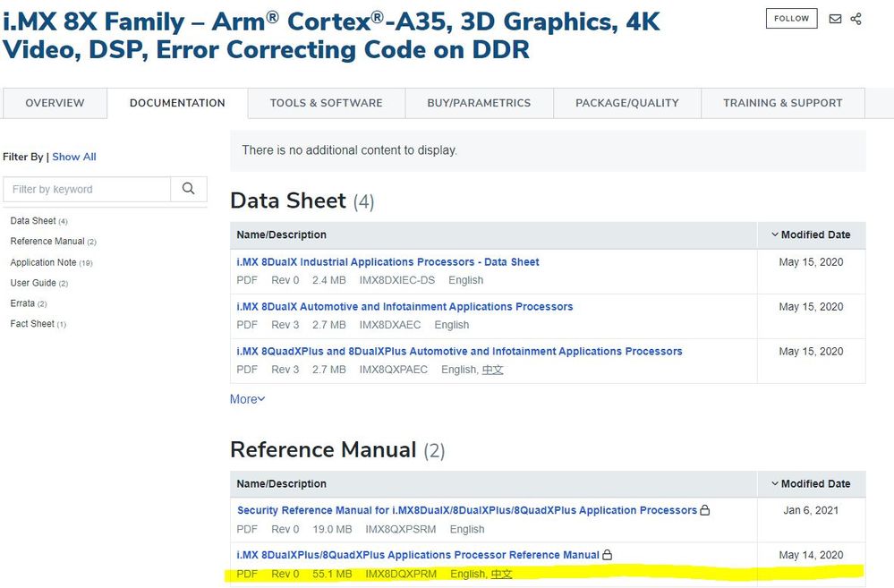Click the Show All filter link

pos(73,157)
